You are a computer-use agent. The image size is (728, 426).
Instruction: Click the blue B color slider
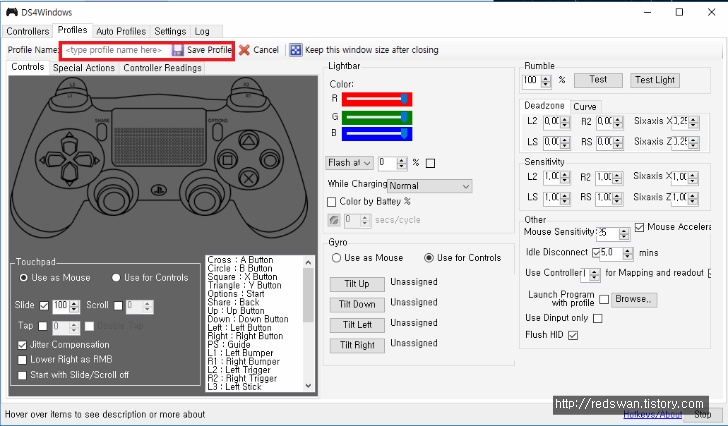click(x=377, y=134)
